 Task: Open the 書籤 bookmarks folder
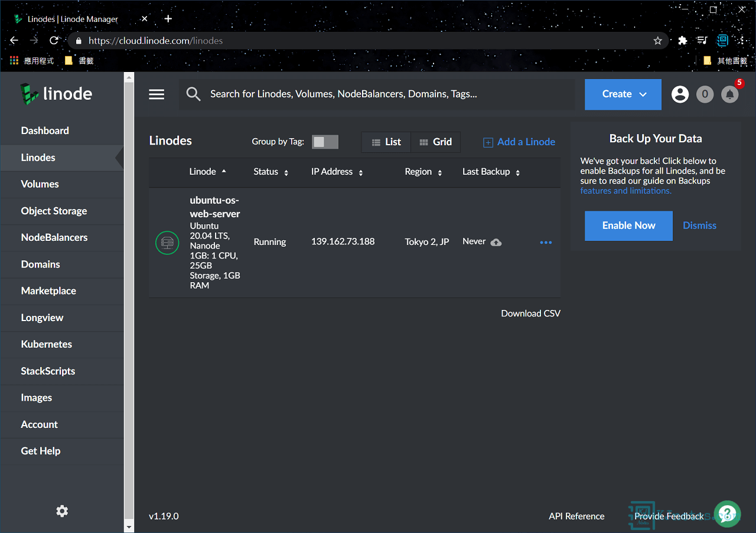pos(79,60)
